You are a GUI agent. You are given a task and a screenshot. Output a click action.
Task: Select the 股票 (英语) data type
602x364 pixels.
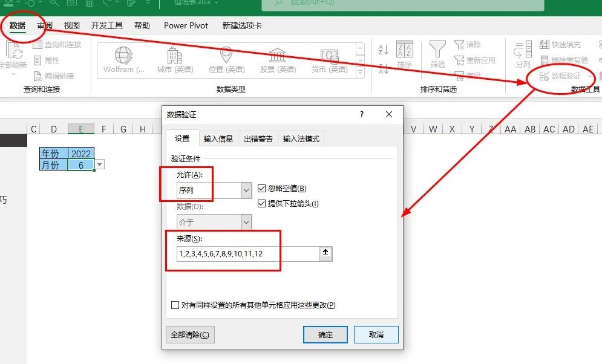pos(278,60)
